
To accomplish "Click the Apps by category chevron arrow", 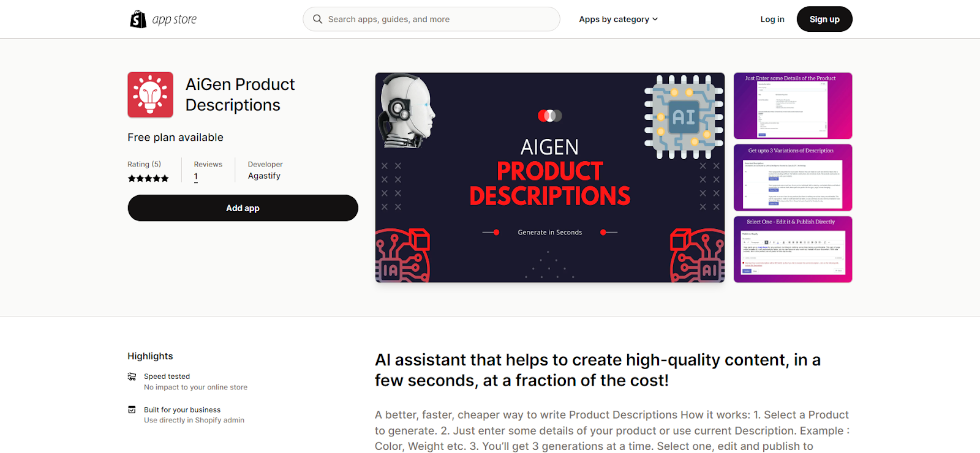I will click(655, 19).
